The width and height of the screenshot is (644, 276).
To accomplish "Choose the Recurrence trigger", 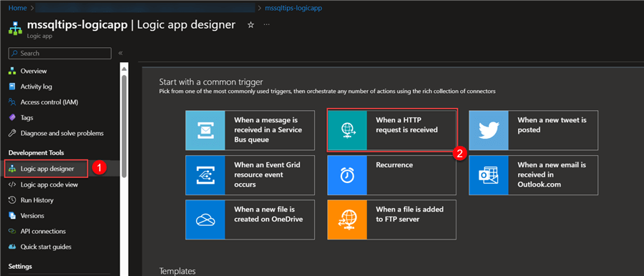I will pos(392,175).
